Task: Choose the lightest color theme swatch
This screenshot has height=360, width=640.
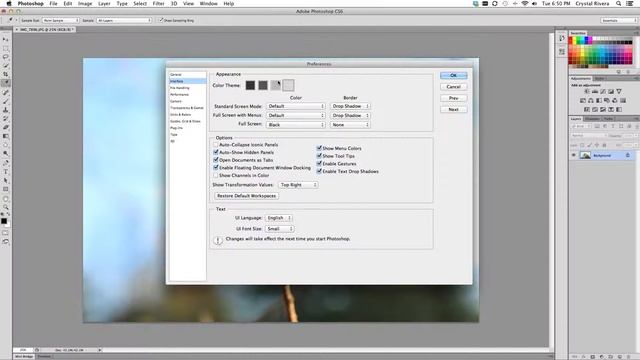Action: click(x=288, y=85)
